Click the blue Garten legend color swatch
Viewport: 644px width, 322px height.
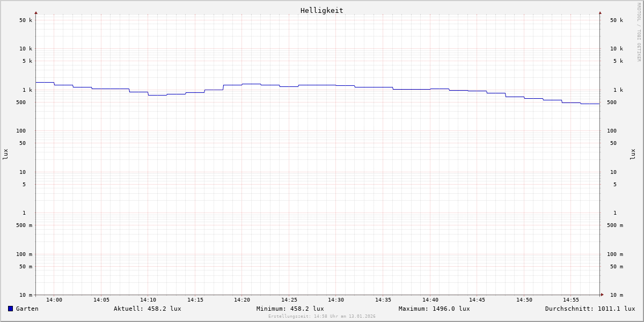point(10,309)
